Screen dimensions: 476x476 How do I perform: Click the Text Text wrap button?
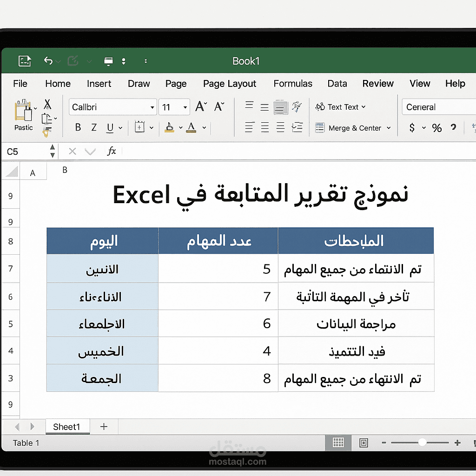pyautogui.click(x=340, y=107)
